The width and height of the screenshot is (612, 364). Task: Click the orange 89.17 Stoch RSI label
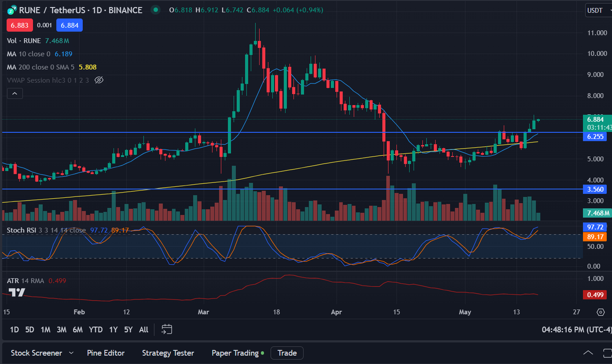595,236
